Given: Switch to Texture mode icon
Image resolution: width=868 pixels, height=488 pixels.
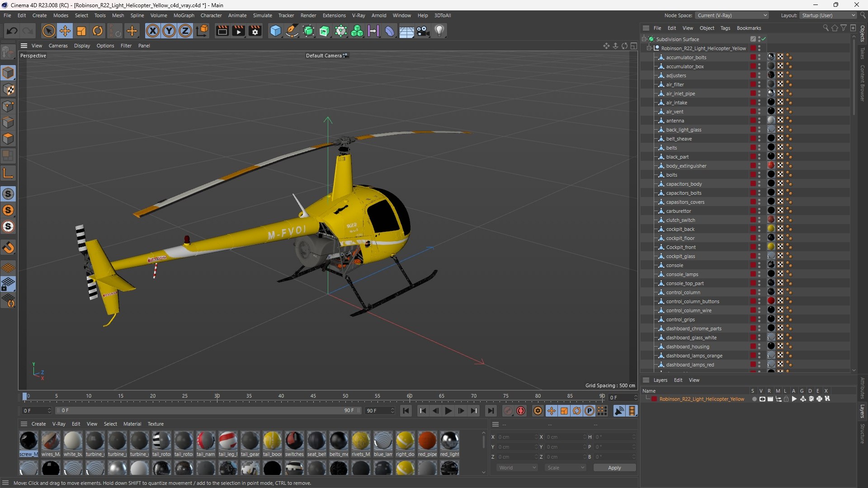Looking at the screenshot, I should [x=8, y=89].
